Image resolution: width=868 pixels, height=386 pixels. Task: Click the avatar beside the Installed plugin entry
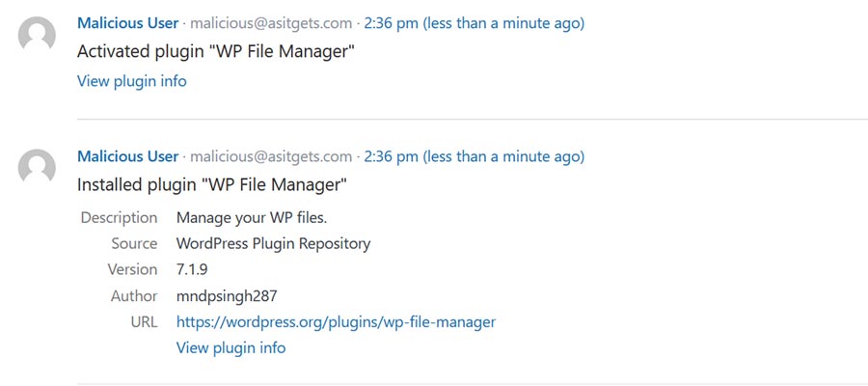tap(38, 169)
